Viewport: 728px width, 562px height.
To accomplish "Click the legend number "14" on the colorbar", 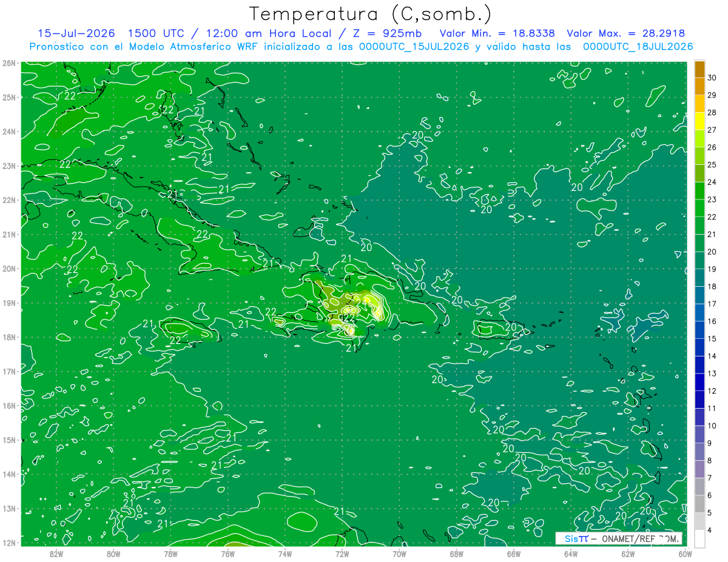I will [712, 356].
